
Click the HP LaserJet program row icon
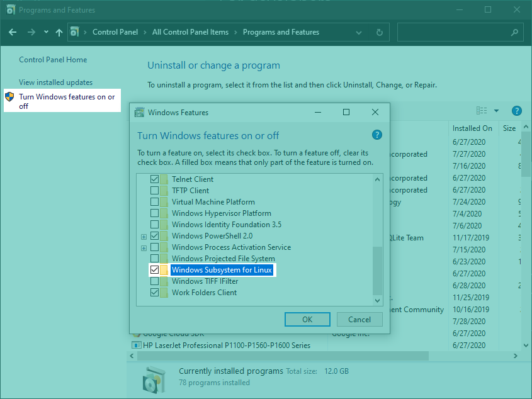pos(137,346)
